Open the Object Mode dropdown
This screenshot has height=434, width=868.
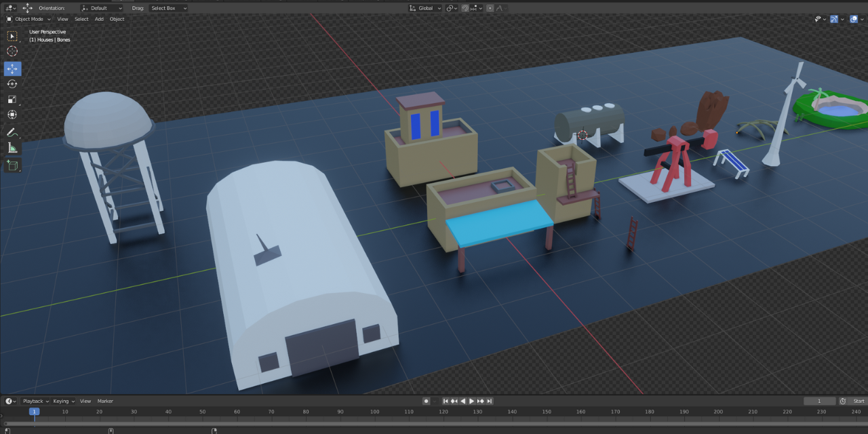click(x=27, y=18)
